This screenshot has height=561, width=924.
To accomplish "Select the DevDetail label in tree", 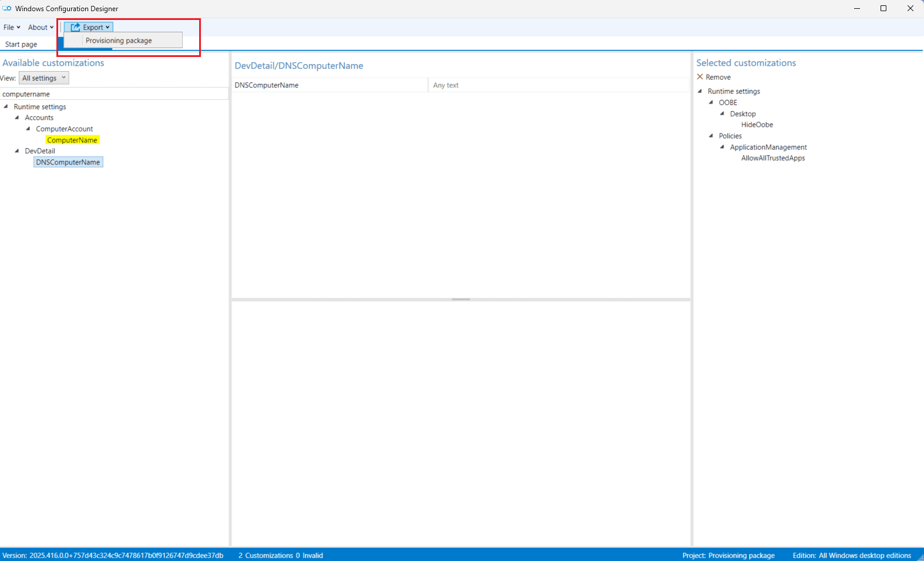I will [x=40, y=151].
